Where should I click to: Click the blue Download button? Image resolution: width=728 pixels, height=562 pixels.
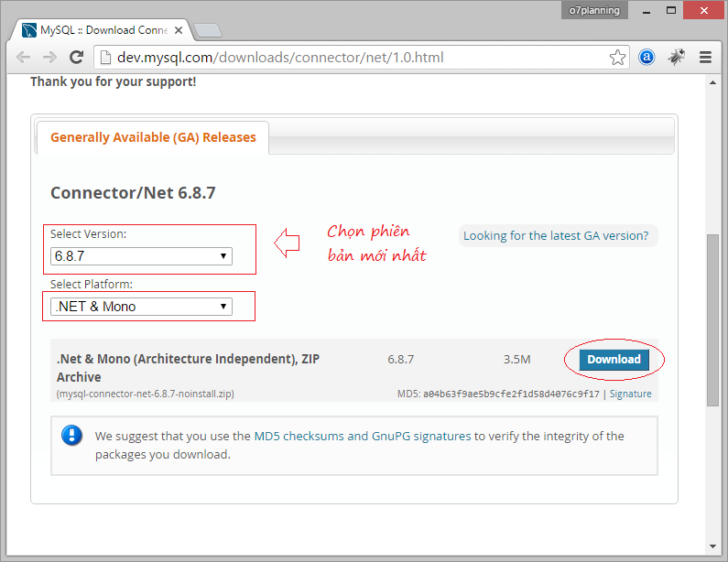[x=614, y=360]
